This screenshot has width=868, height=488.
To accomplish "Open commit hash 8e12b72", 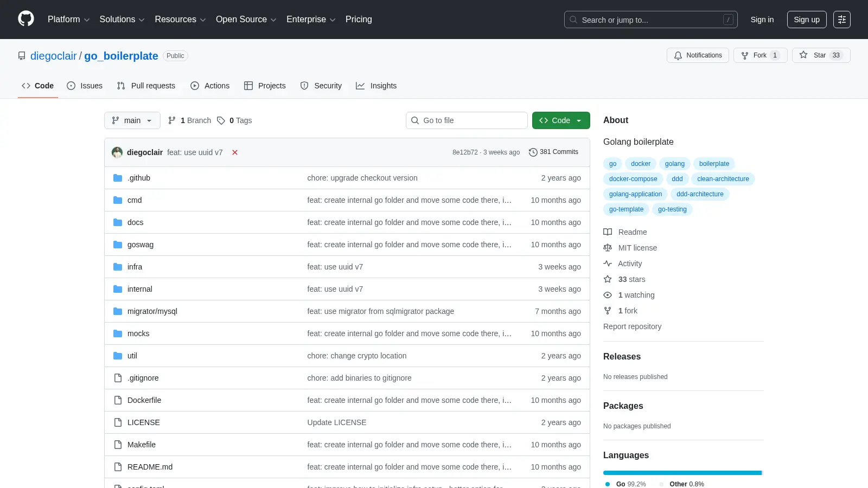I will click(x=465, y=152).
